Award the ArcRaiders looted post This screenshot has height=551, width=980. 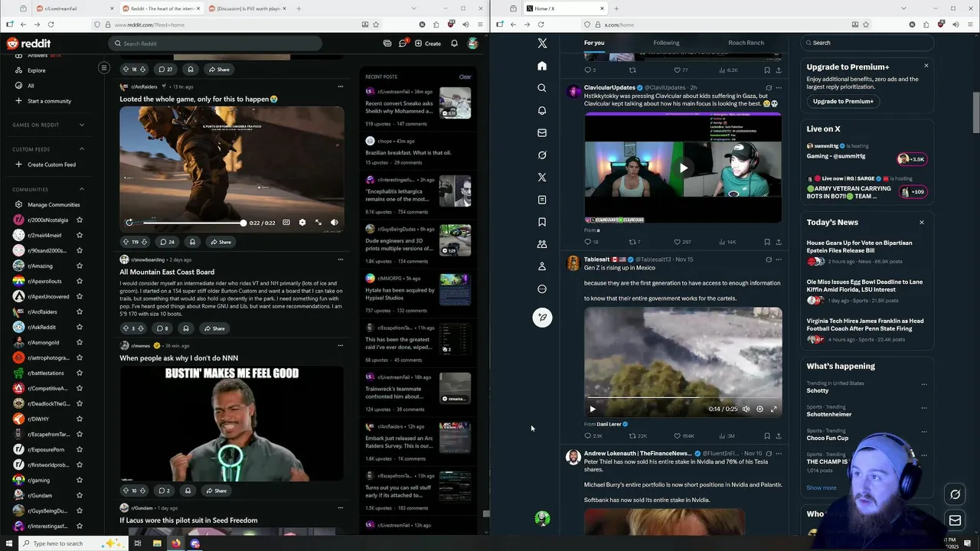192,242
